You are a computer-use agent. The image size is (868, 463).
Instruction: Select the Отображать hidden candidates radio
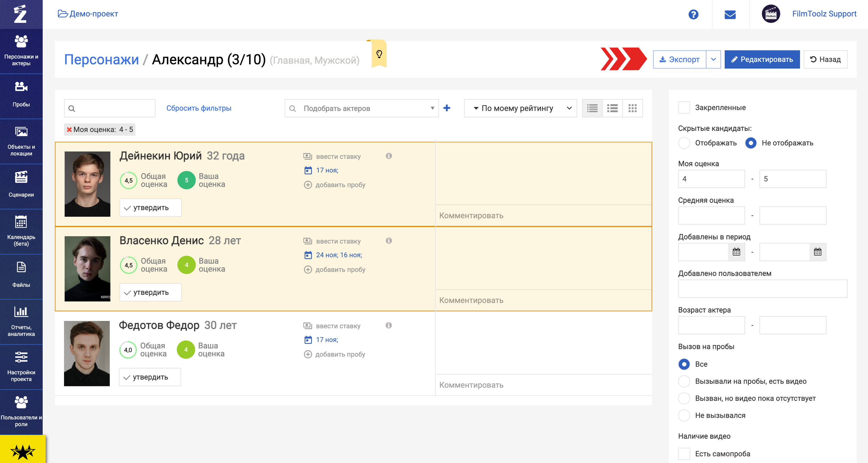(x=684, y=143)
